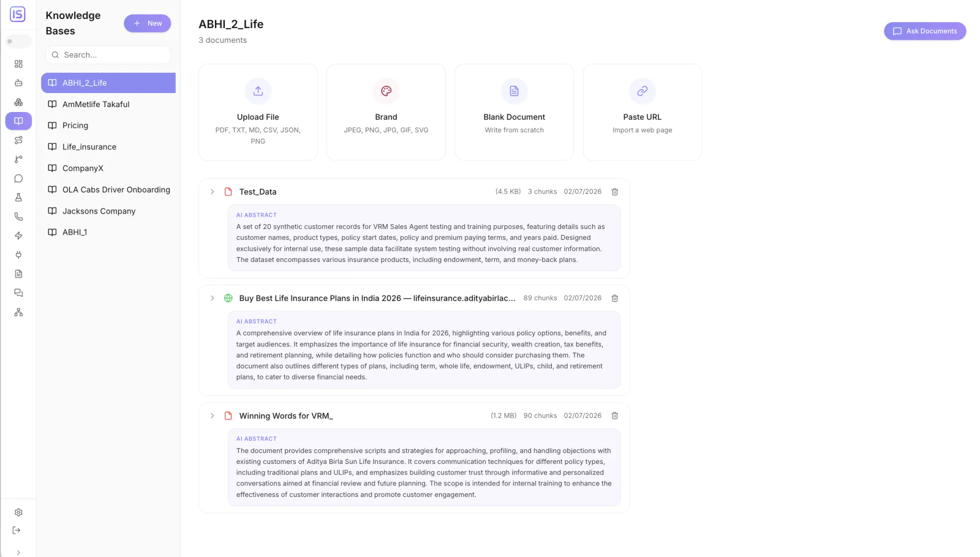The height and width of the screenshot is (557, 980).
Task: Delete the Buy Best Life Insurance document
Action: tap(615, 298)
